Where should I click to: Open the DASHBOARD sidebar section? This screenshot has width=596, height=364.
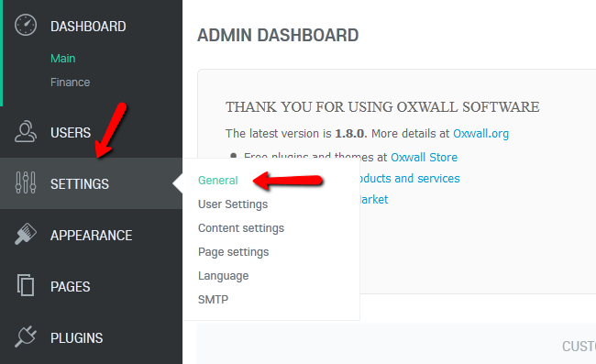(x=88, y=27)
